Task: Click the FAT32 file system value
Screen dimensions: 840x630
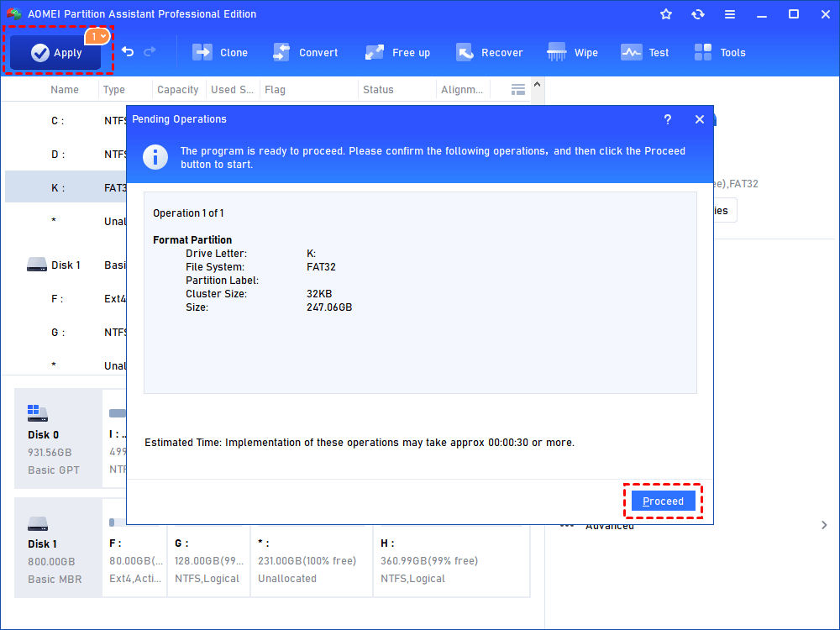Action: point(321,267)
